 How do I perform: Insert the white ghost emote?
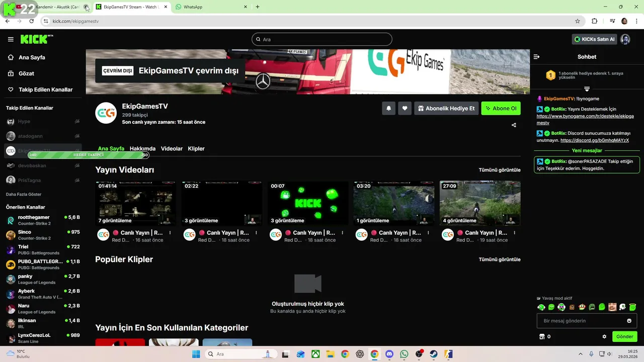coord(622,307)
